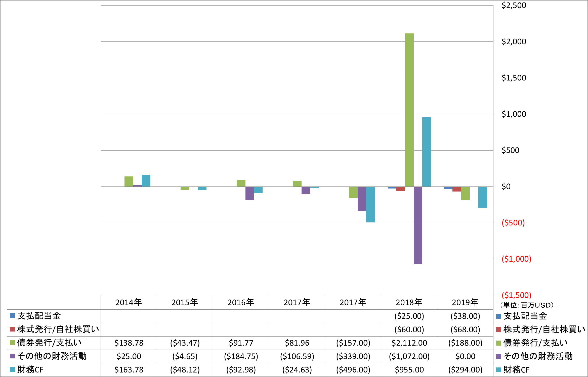Click the $1,500 black axis label
This screenshot has height=377, width=588.
coord(514,78)
